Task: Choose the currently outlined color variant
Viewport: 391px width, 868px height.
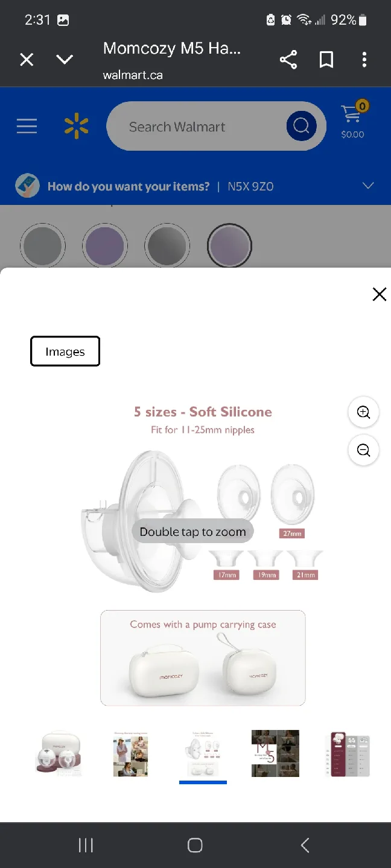Action: (x=229, y=245)
